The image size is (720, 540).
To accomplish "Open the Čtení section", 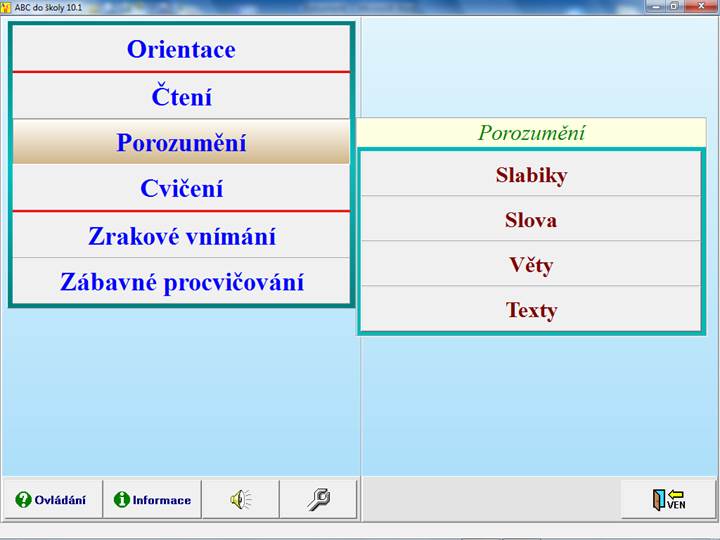I will click(x=181, y=96).
